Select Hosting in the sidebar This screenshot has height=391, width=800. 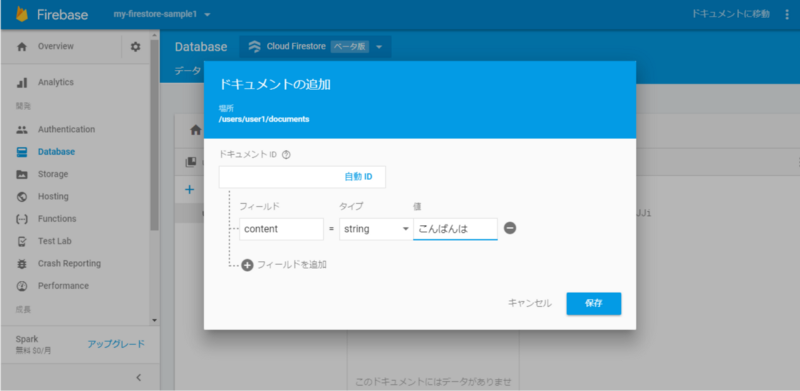53,197
